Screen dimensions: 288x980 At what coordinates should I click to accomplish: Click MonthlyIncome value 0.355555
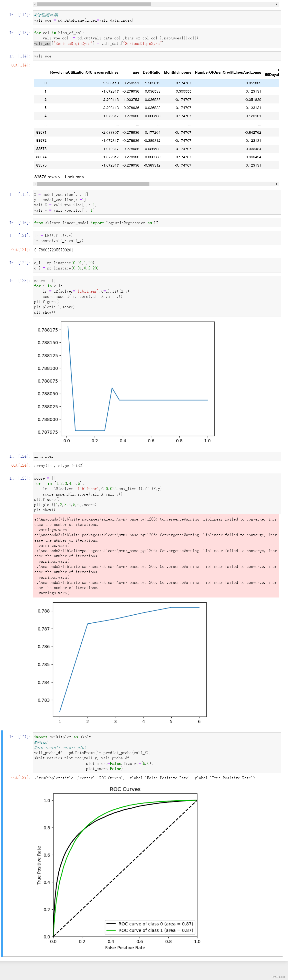pos(184,91)
